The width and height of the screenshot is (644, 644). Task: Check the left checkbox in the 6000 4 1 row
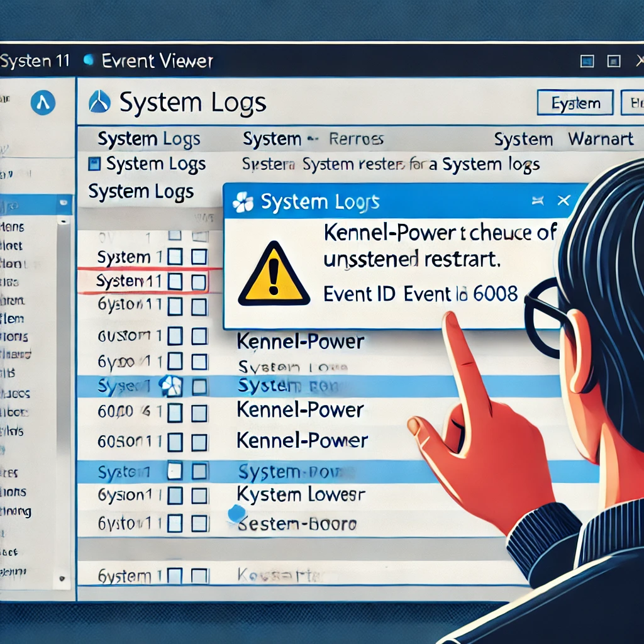(175, 413)
